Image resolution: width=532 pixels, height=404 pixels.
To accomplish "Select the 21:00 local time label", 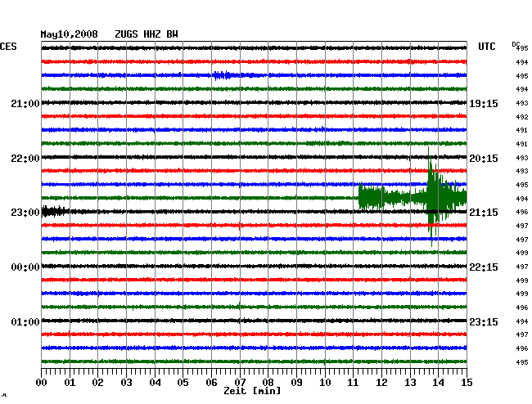I will click(25, 104).
